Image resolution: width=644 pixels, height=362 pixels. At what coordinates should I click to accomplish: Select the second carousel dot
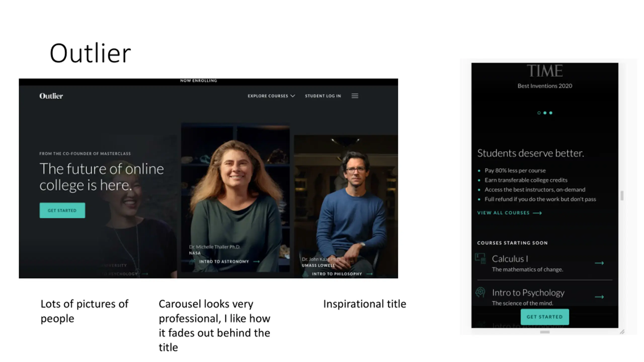pos(545,113)
